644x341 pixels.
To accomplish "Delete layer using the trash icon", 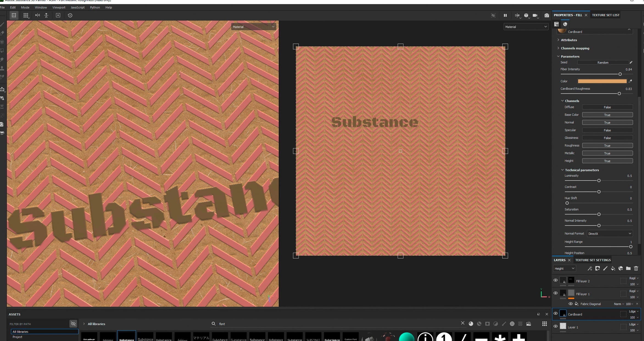I will click(636, 268).
